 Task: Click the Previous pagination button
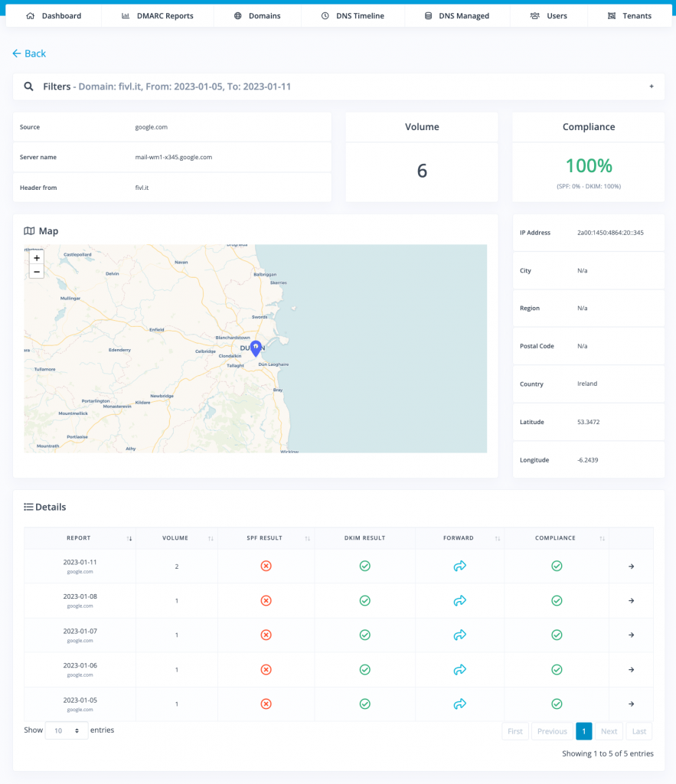pos(552,731)
